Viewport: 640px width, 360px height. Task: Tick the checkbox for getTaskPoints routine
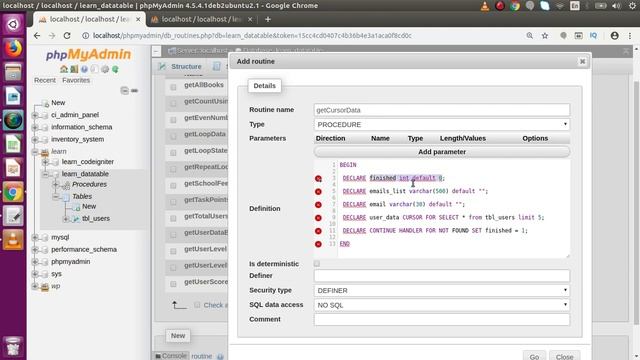tap(173, 202)
